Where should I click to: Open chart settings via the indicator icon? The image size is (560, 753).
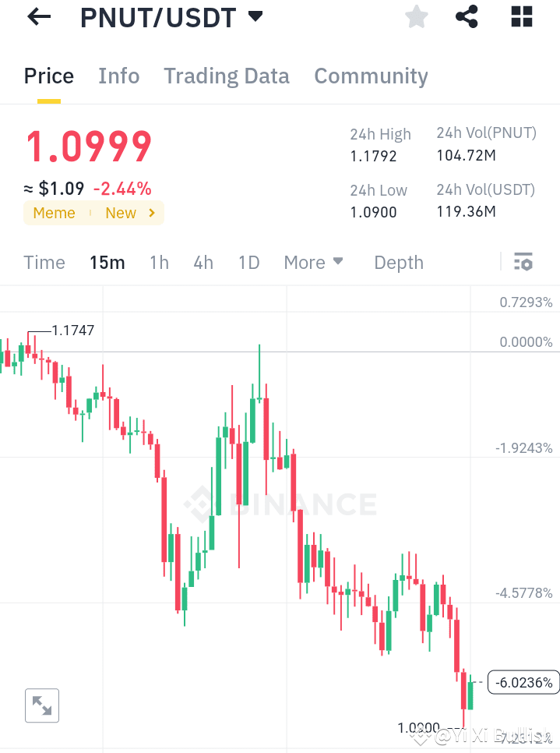[x=523, y=262]
